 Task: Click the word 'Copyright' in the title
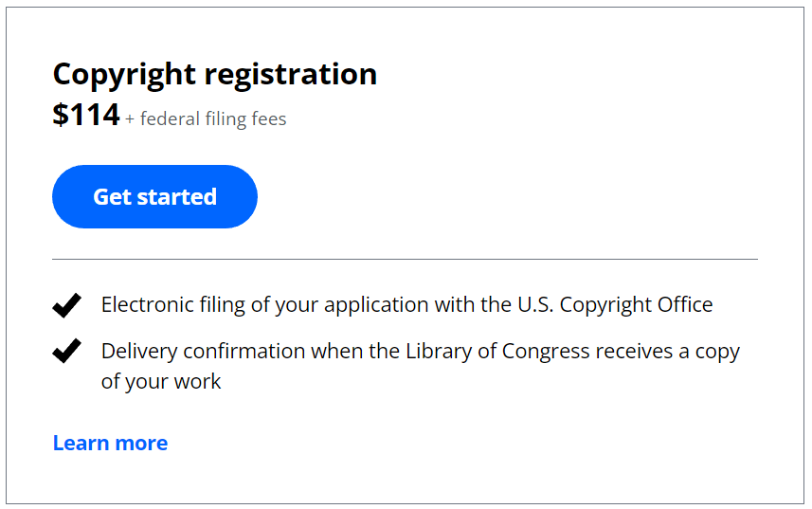pos(124,75)
